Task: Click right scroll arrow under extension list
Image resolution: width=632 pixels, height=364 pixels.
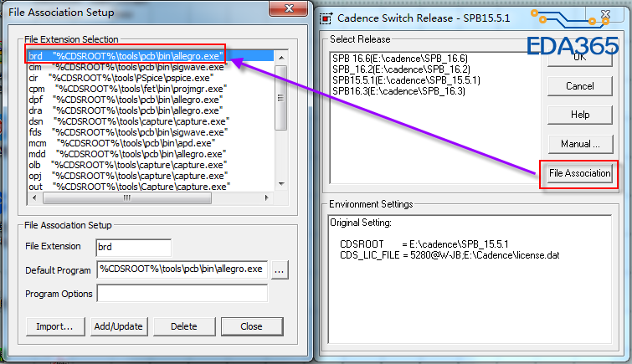Action: coord(266,198)
